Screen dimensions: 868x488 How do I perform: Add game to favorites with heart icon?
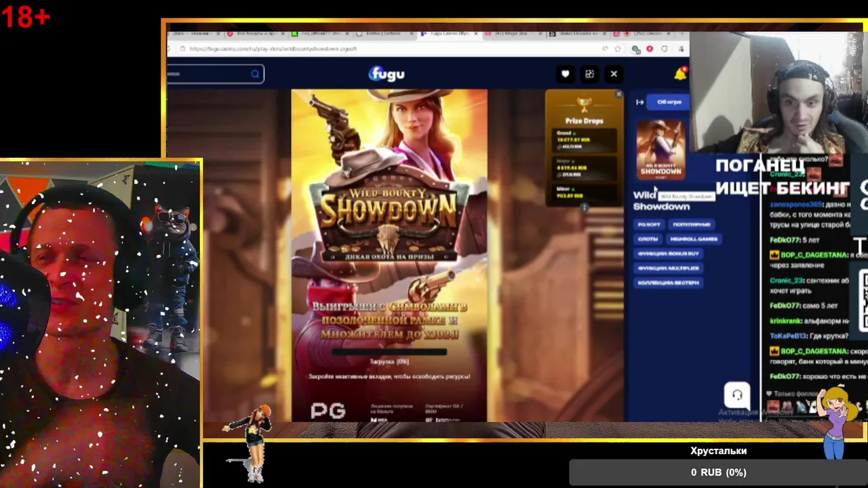(x=566, y=74)
